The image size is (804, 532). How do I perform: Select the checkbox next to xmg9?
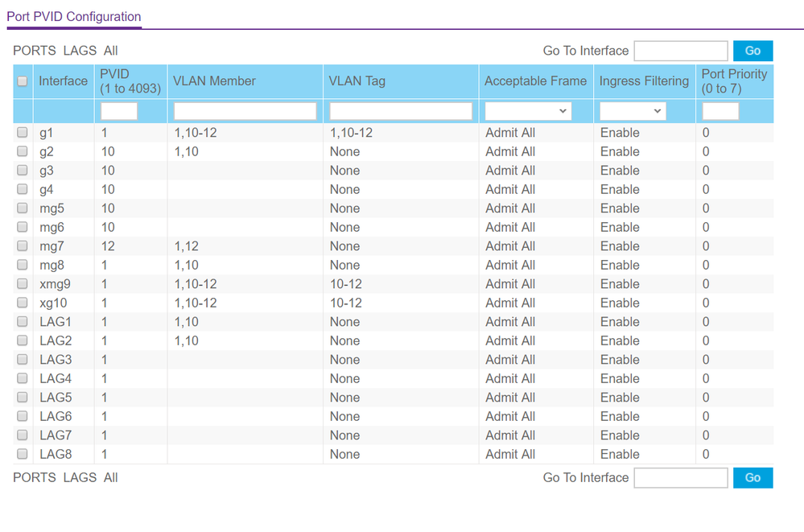click(22, 283)
